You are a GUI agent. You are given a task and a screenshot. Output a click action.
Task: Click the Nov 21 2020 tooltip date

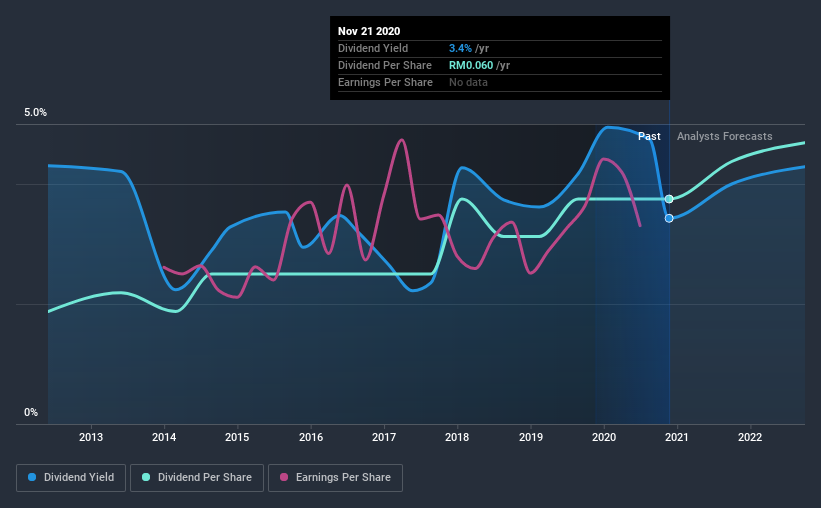(x=369, y=31)
